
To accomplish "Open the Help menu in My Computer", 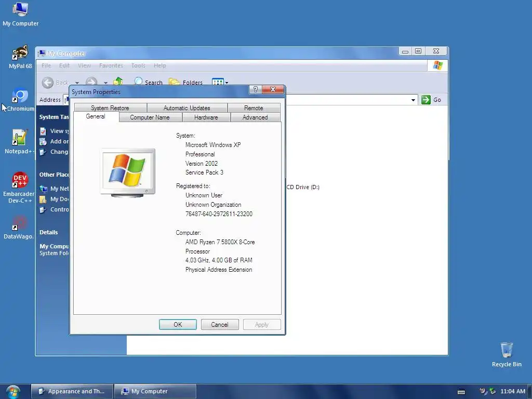I will coord(160,65).
